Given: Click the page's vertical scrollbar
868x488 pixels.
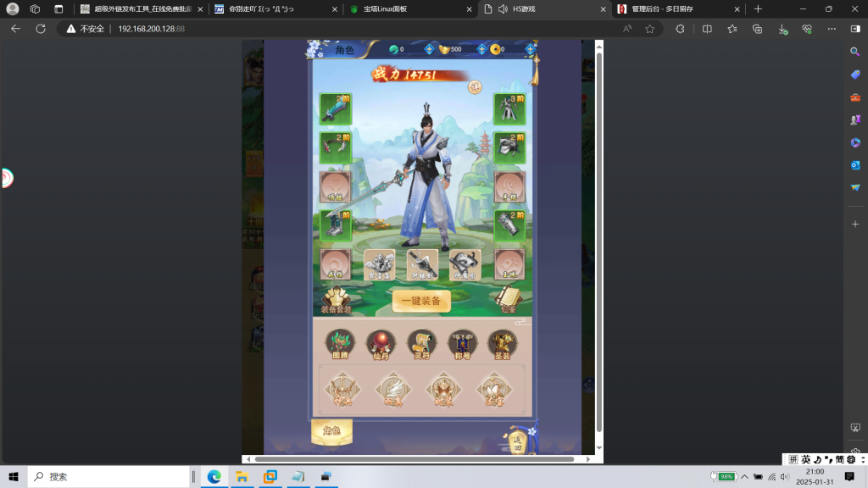Looking at the screenshot, I should click(x=598, y=237).
